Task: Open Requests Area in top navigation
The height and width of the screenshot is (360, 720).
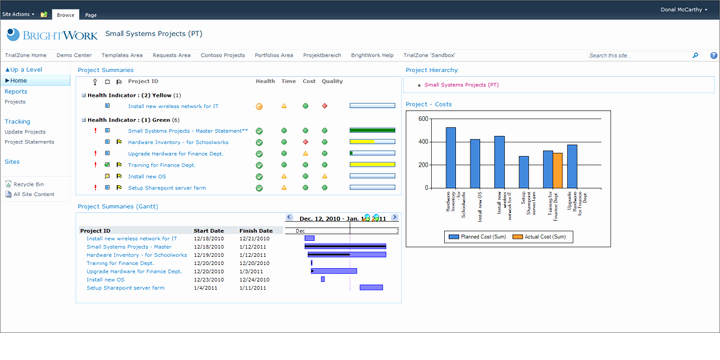Action: pos(172,55)
